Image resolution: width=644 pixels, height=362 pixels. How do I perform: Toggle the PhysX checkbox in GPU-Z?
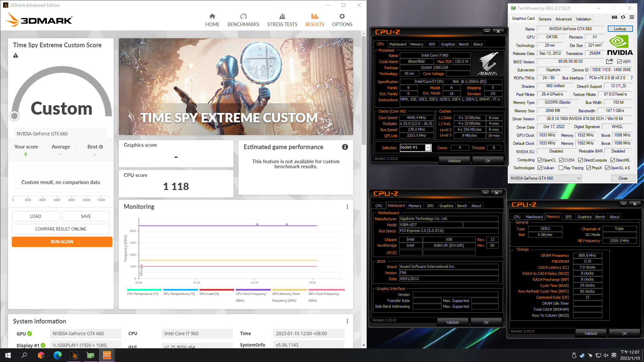(588, 168)
